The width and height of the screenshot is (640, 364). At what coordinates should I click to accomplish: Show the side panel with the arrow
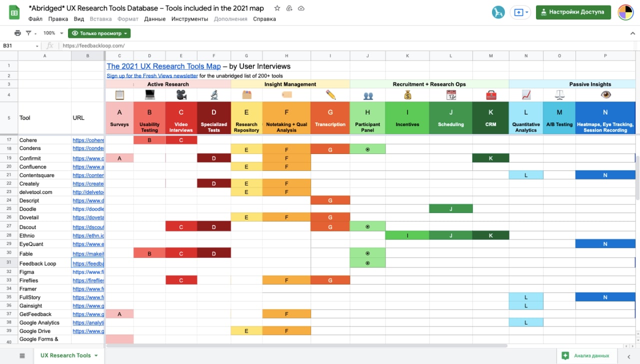point(629,355)
